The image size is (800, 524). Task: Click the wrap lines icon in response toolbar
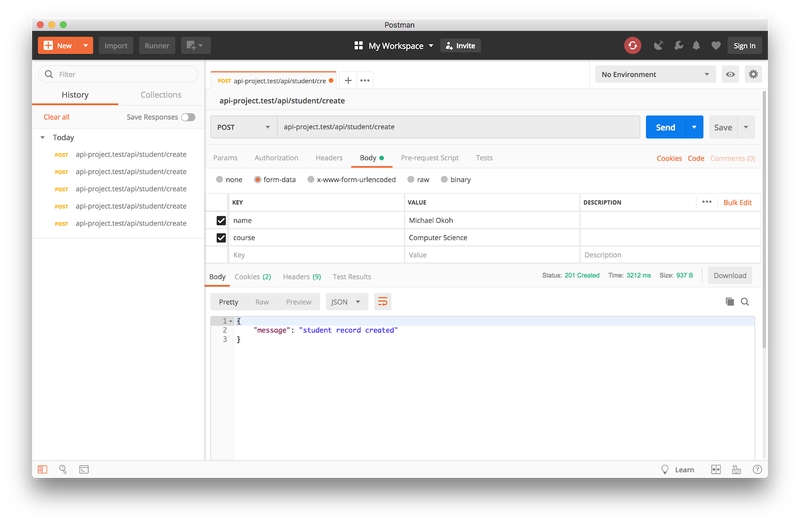point(382,302)
